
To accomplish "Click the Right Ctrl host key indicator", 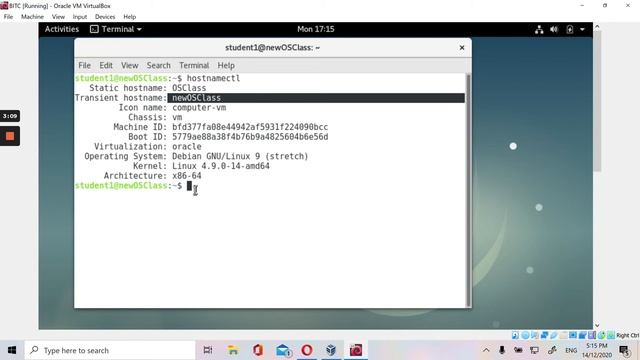I will click(627, 335).
